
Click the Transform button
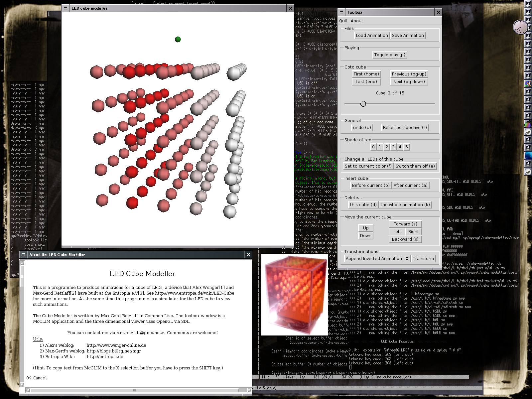coord(423,259)
